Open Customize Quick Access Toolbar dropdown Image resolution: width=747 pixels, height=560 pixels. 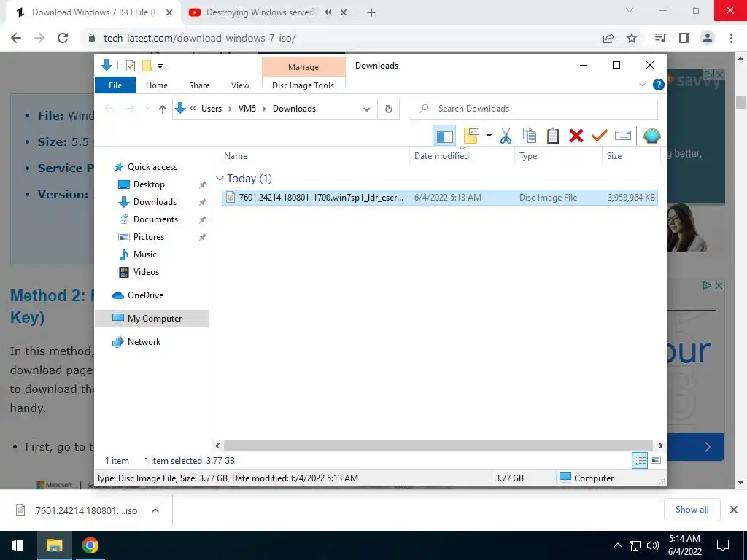pos(160,66)
